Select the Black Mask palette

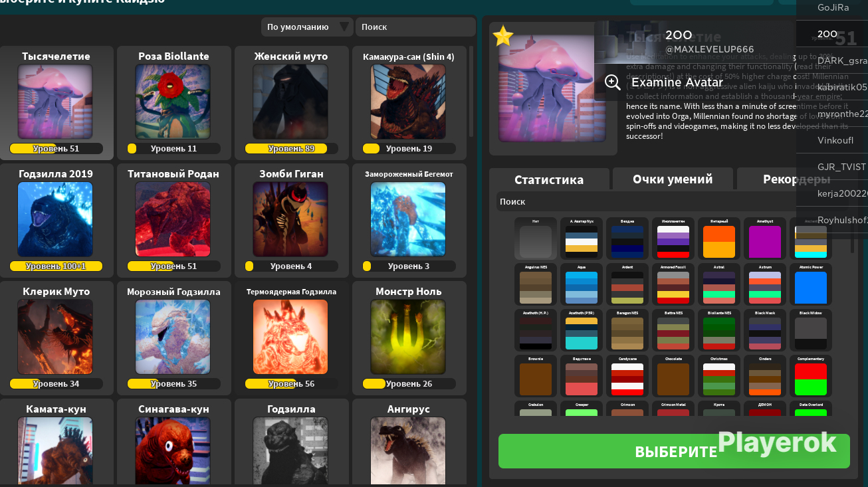tap(765, 330)
